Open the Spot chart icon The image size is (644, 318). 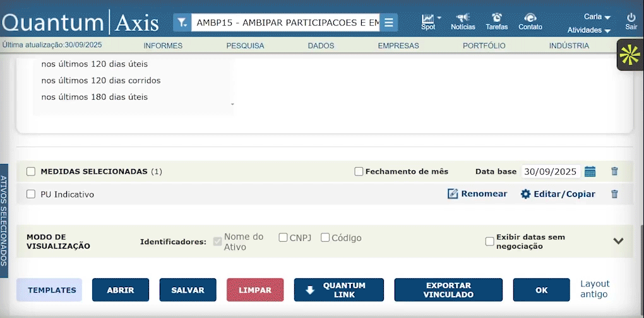tap(429, 18)
